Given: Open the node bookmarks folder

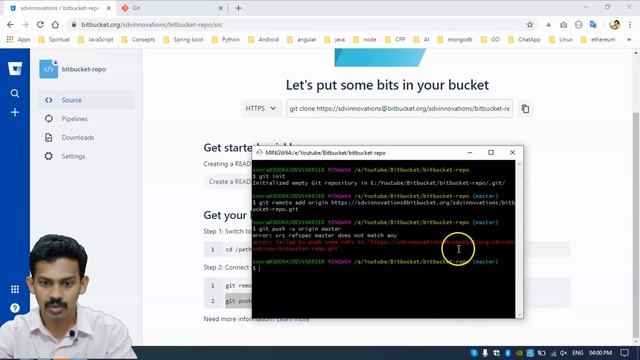Looking at the screenshot, I should (365, 40).
